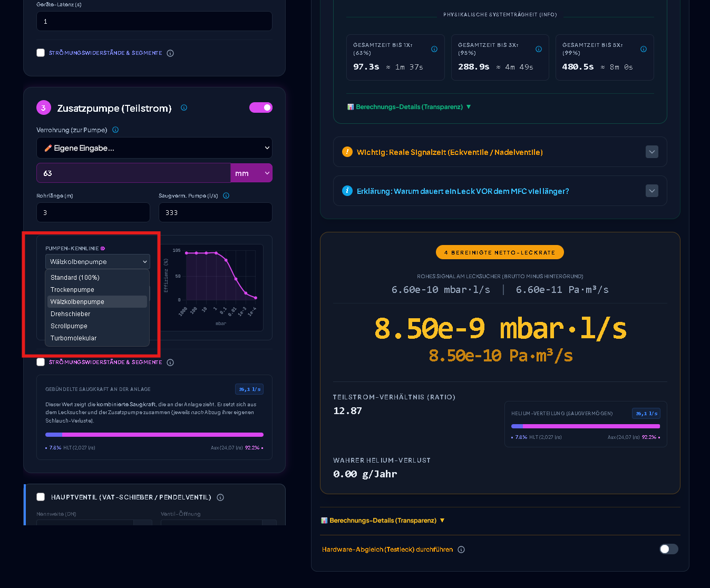Viewport: 710px width, 588px height.
Task: Open orange Berechnungs-Details (Transparenz) link
Action: [383, 521]
